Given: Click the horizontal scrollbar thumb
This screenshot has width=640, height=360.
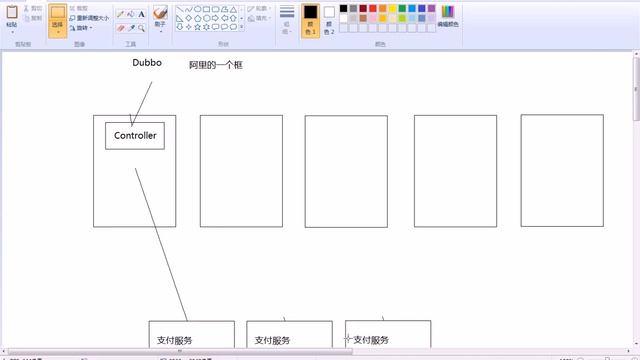Looking at the screenshot, I should [180, 351].
